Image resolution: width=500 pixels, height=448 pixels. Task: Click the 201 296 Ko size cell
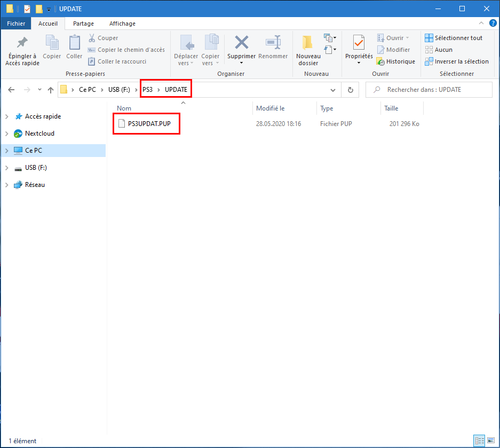[x=404, y=124]
